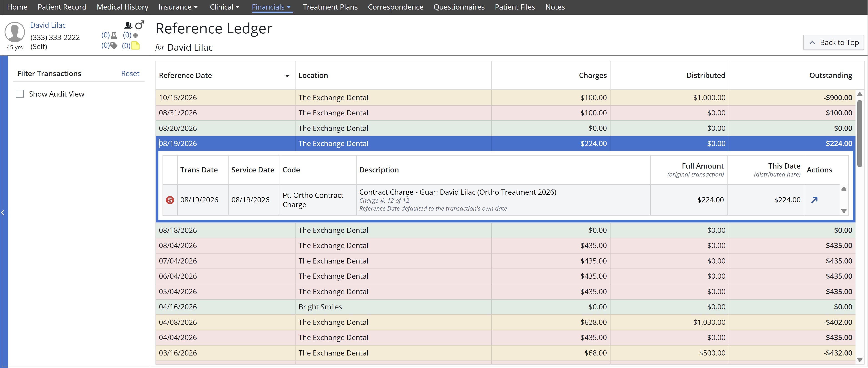Screen dimensions: 868x368
Task: Reset the transaction filters
Action: tap(130, 73)
